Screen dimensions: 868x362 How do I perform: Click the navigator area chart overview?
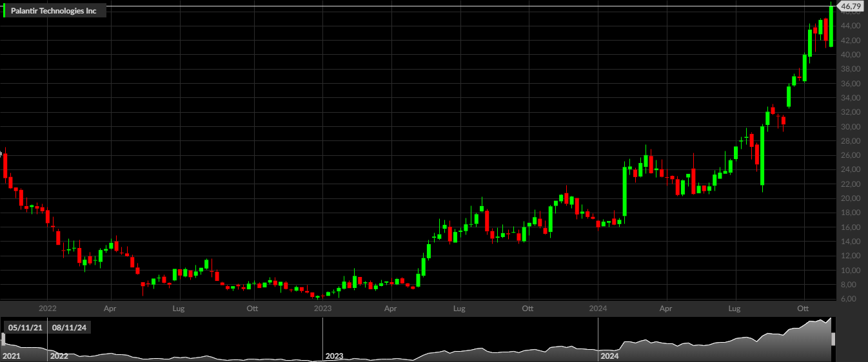(x=418, y=339)
